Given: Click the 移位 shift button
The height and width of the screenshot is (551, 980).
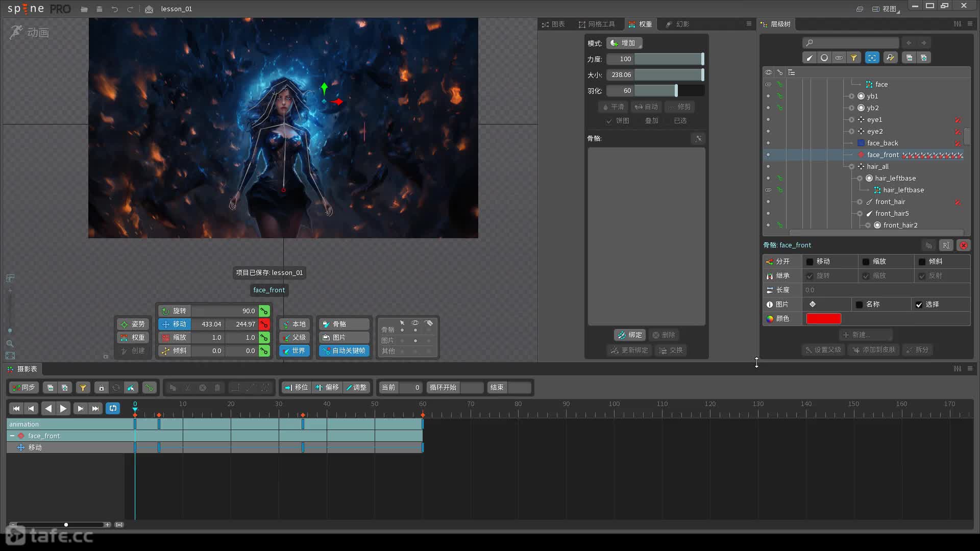Looking at the screenshot, I should pyautogui.click(x=297, y=388).
